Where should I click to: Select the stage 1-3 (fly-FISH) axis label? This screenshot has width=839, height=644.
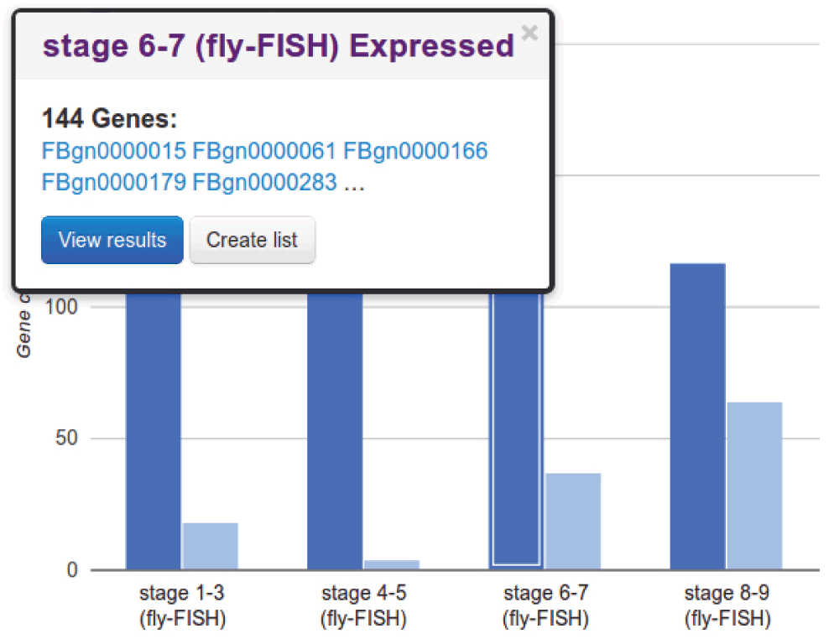182,605
